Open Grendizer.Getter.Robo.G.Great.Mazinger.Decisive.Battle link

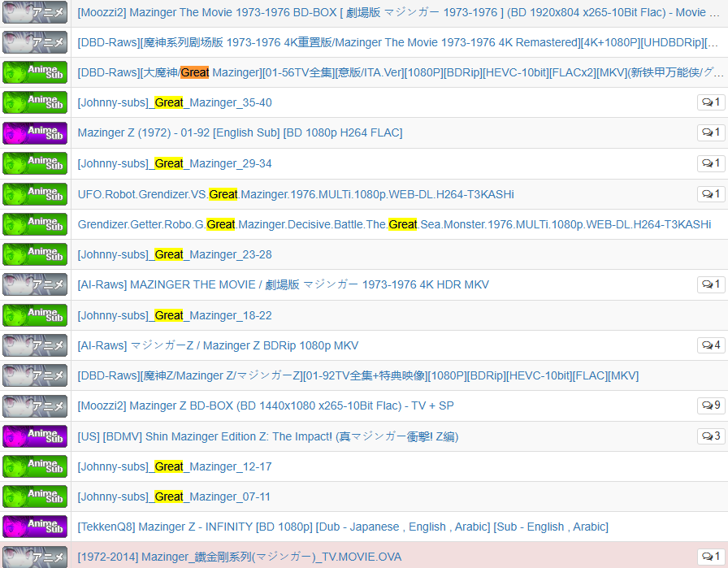(394, 224)
